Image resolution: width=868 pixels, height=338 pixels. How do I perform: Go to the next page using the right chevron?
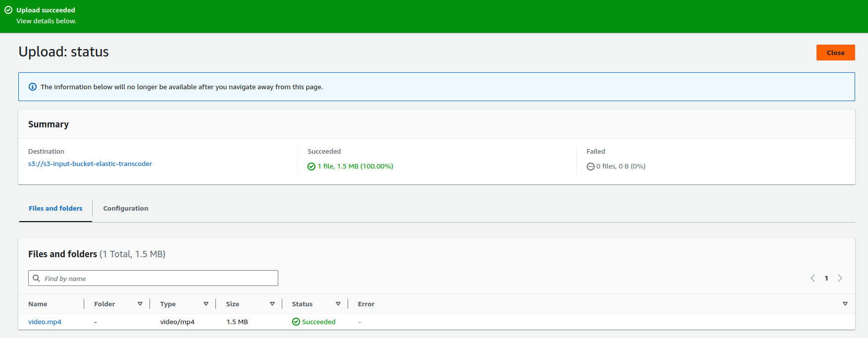[x=840, y=278]
